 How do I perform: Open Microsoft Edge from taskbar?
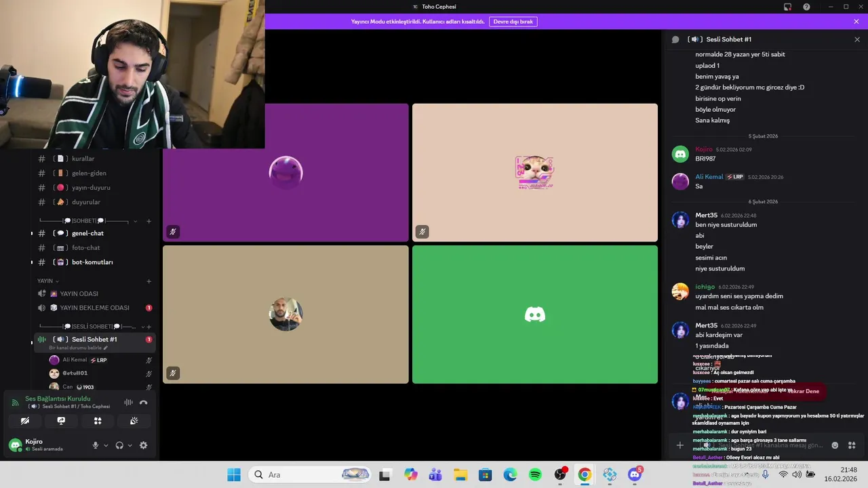pyautogui.click(x=510, y=474)
